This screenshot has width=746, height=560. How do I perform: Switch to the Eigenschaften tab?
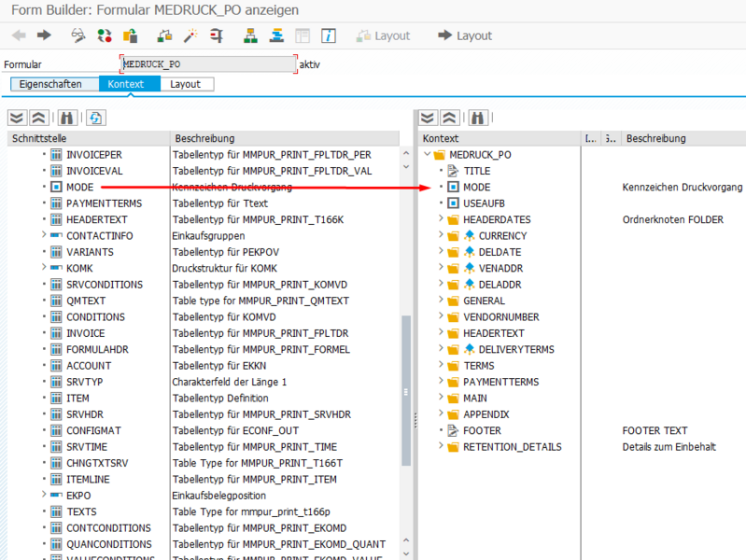[50, 84]
